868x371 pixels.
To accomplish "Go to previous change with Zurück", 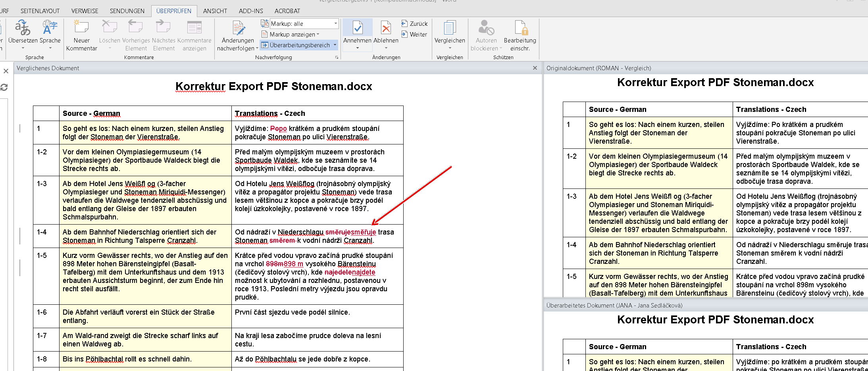I will (414, 24).
